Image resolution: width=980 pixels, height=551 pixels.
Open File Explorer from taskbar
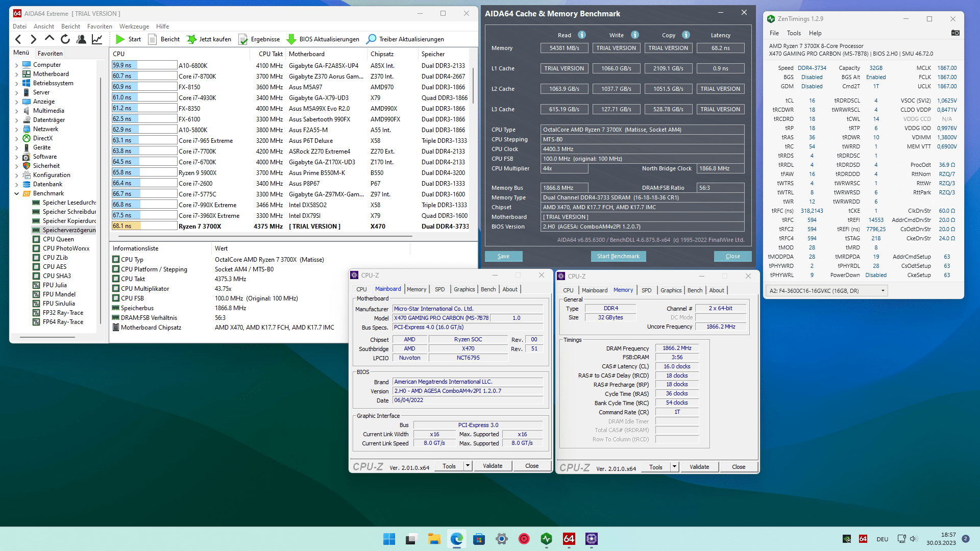434,539
